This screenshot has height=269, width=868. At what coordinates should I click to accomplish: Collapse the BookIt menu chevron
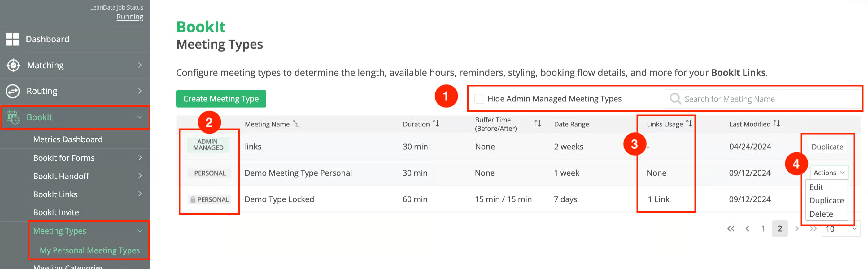[140, 117]
